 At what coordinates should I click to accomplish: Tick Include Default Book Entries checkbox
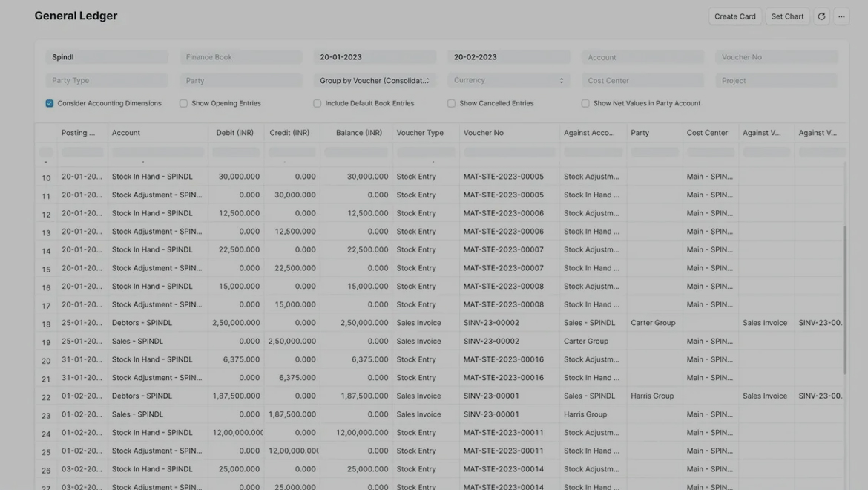coord(318,104)
